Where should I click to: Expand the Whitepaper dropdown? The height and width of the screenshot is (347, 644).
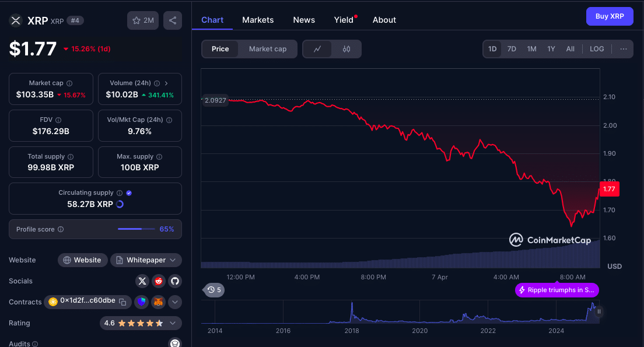coord(173,260)
